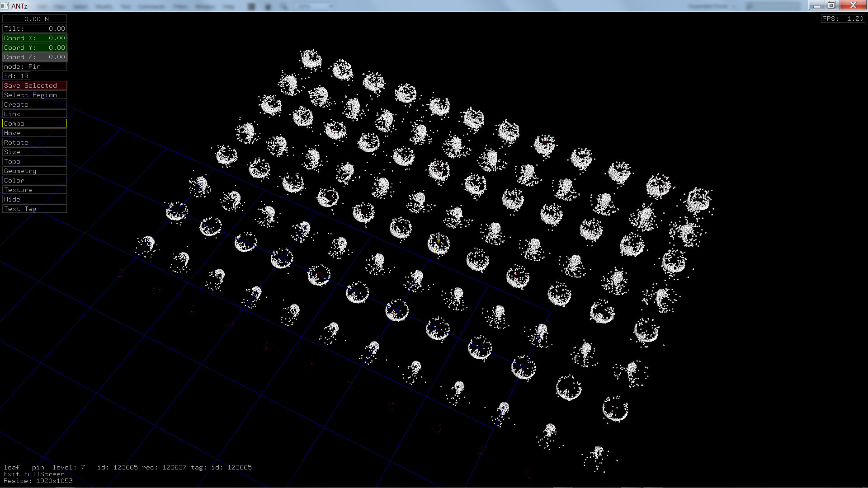868x488 pixels.
Task: Select the Text Tag option
Action: 34,209
